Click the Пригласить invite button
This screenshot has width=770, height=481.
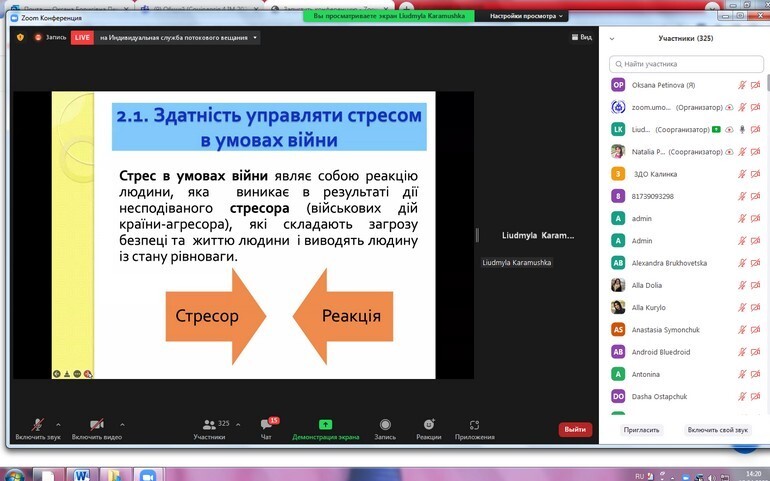[x=641, y=429]
